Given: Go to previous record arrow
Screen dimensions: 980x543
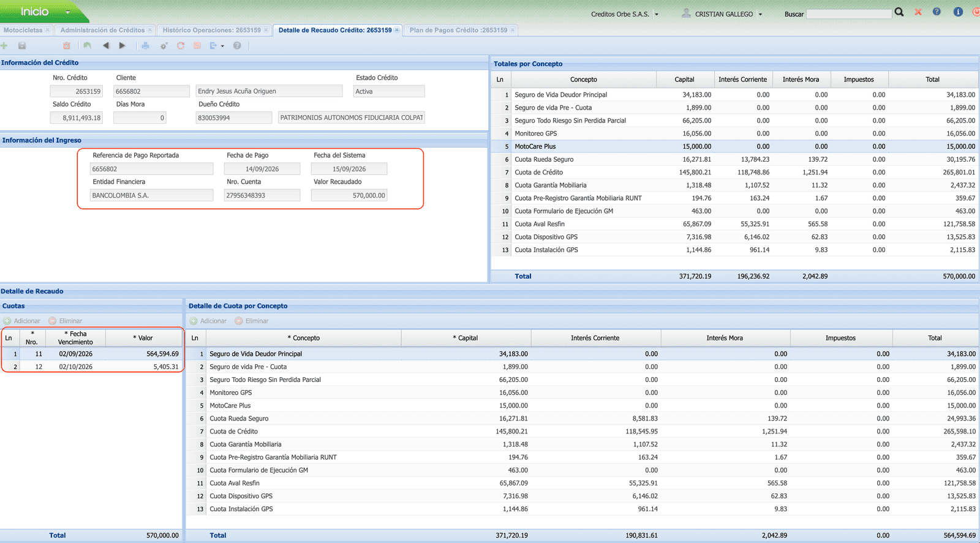Looking at the screenshot, I should click(x=106, y=46).
